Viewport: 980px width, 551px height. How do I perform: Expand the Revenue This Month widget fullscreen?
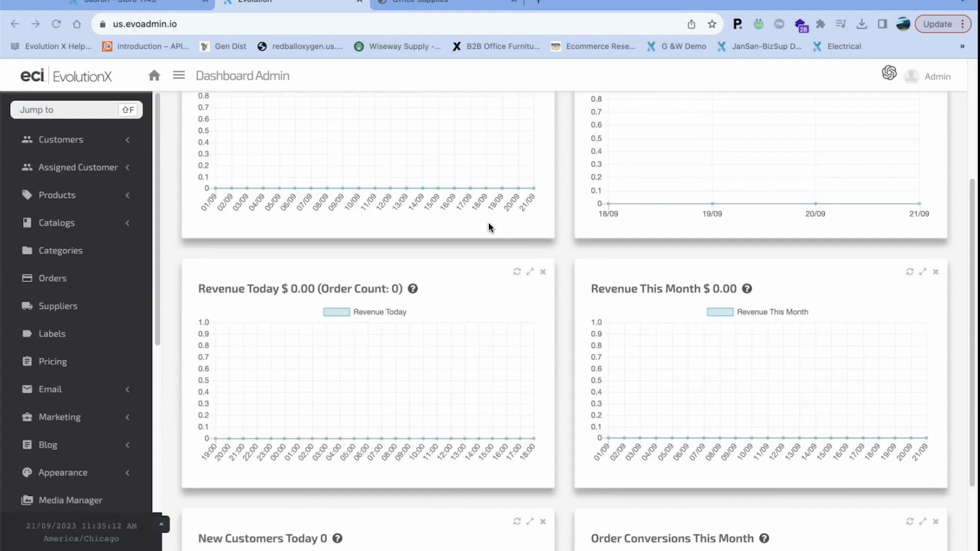point(922,271)
